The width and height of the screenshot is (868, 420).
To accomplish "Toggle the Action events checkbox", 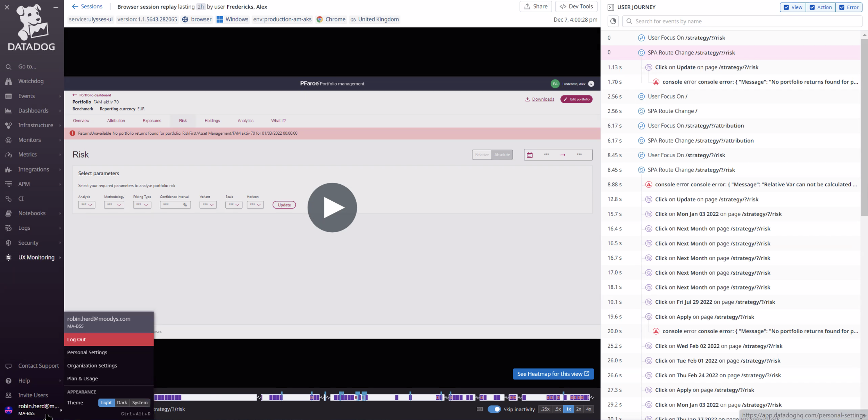I will coord(812,7).
